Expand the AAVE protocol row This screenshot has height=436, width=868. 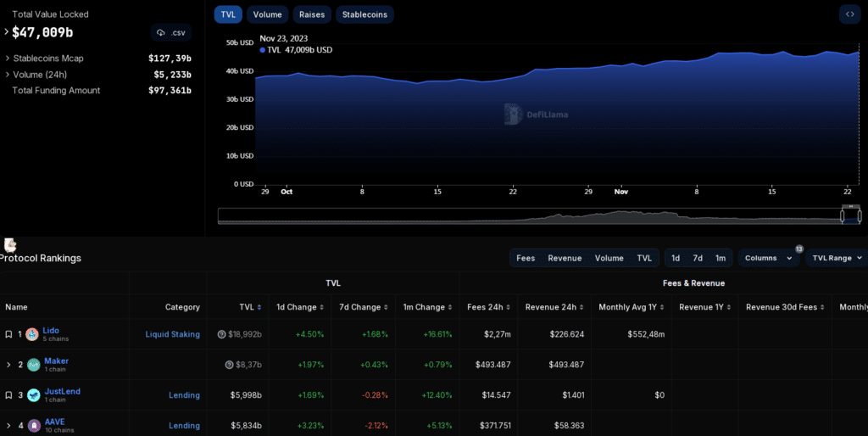click(x=8, y=426)
